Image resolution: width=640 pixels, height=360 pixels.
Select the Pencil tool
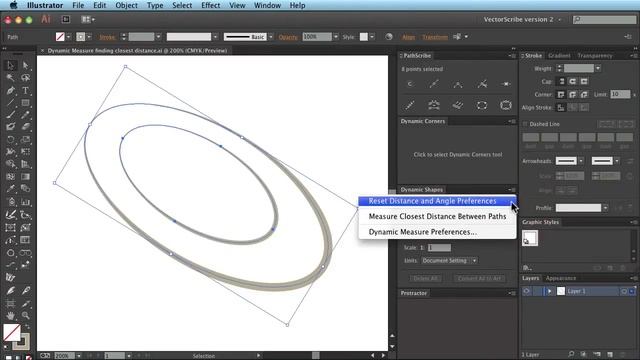(x=25, y=115)
